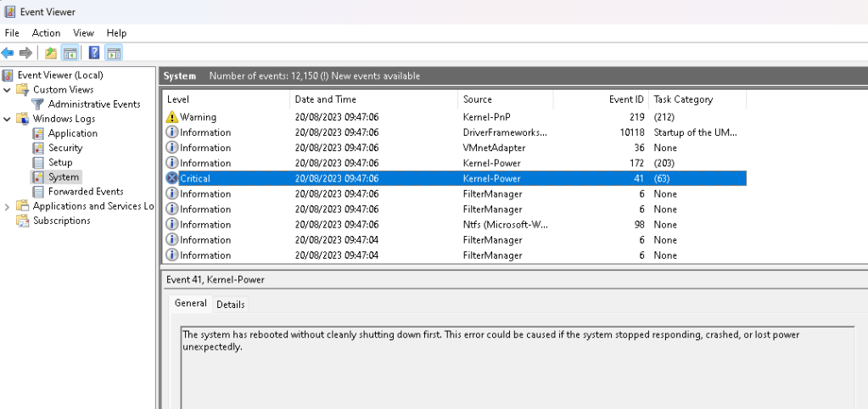Viewport: 868px width, 409px height.
Task: Click the Application log icon in tree
Action: point(38,133)
